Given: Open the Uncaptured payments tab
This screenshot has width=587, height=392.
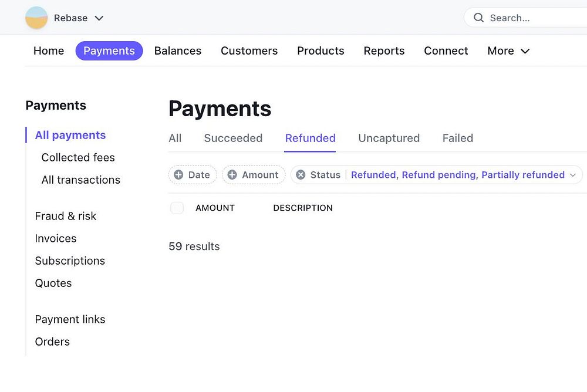Looking at the screenshot, I should [x=389, y=138].
